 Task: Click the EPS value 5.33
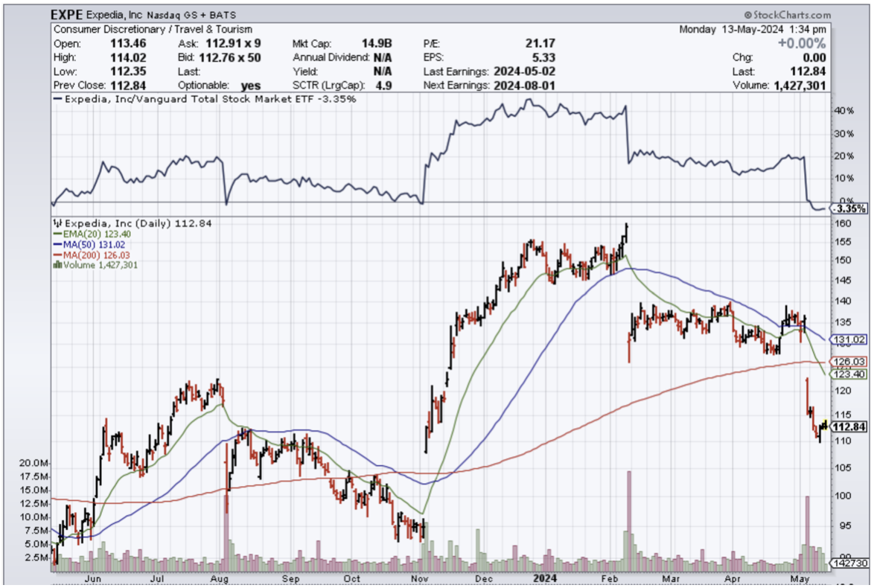(543, 57)
